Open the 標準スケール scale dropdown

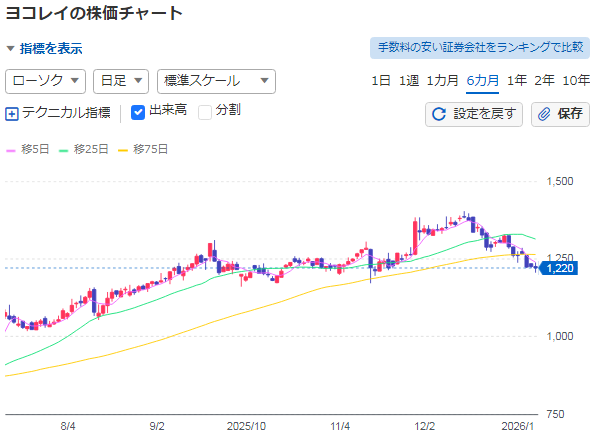pyautogui.click(x=216, y=81)
